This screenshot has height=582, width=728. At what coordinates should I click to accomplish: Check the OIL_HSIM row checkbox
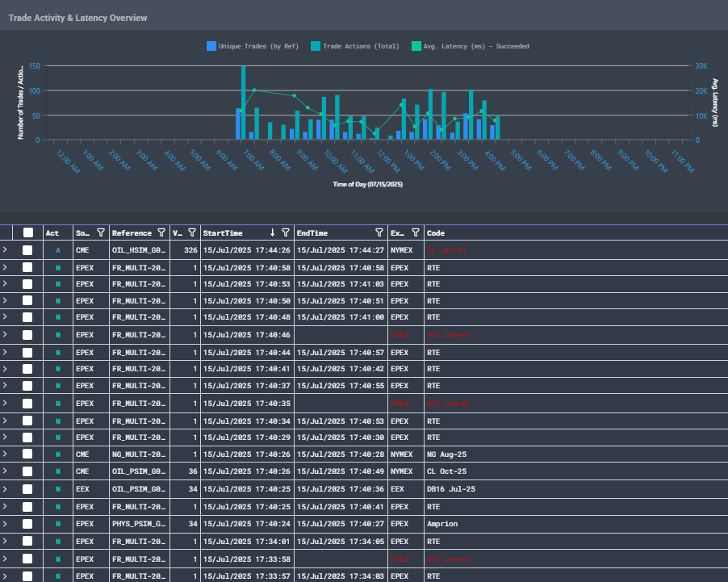(28, 250)
